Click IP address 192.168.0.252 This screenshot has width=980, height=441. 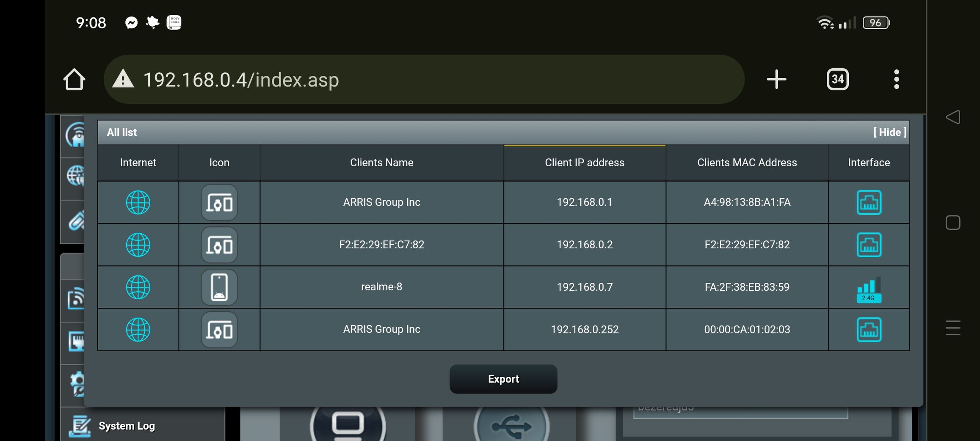585,329
